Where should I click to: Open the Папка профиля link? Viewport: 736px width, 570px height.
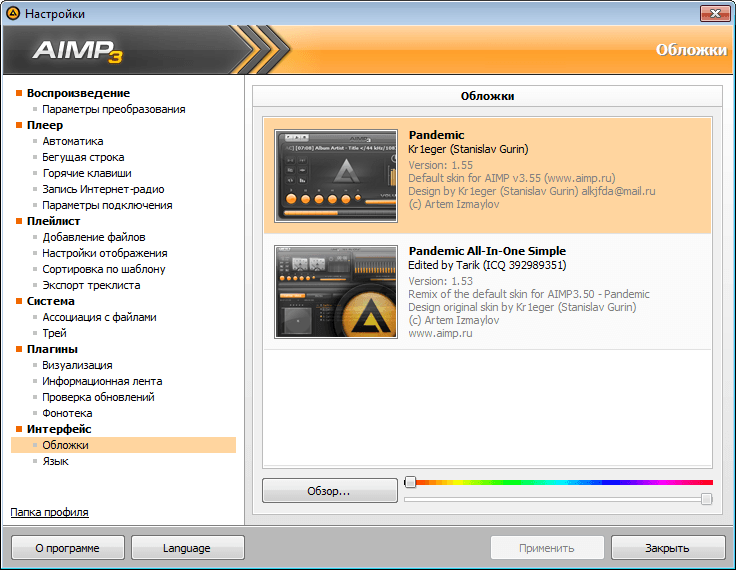click(49, 512)
